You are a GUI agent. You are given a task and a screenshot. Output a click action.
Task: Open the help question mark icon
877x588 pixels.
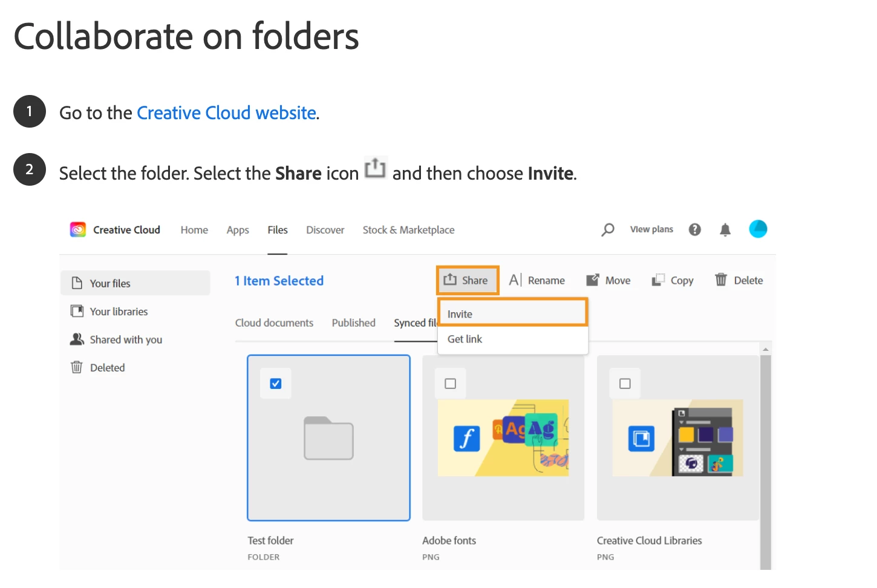(x=695, y=229)
